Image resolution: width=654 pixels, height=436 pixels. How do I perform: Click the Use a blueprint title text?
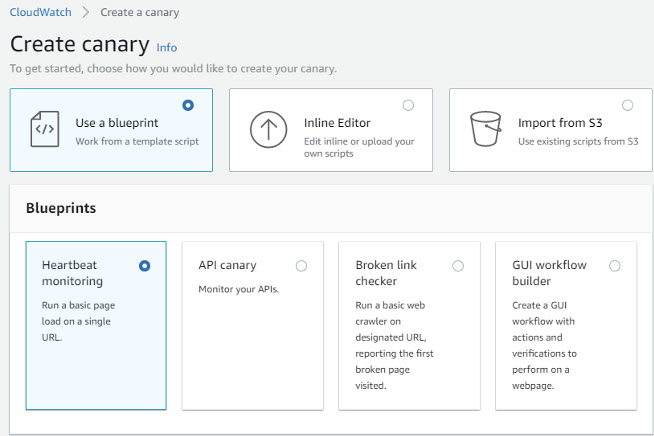tap(117, 123)
